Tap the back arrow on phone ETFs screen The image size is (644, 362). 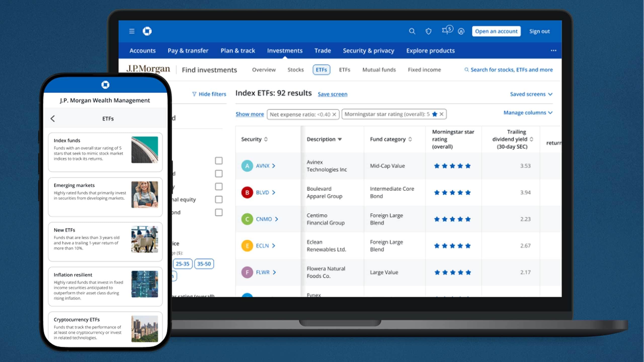[x=53, y=119]
